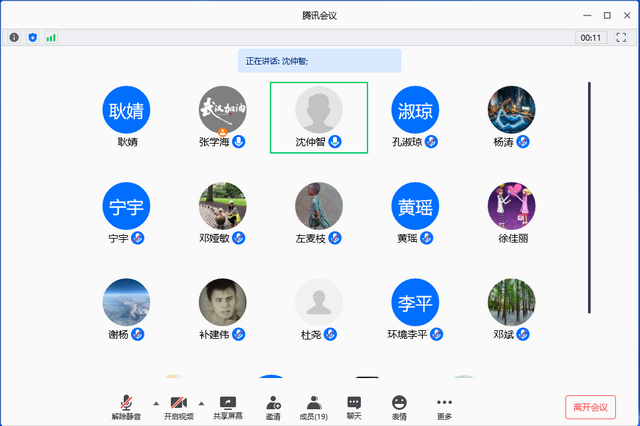Open the Members (成员) list
640x426 pixels.
pyautogui.click(x=314, y=406)
